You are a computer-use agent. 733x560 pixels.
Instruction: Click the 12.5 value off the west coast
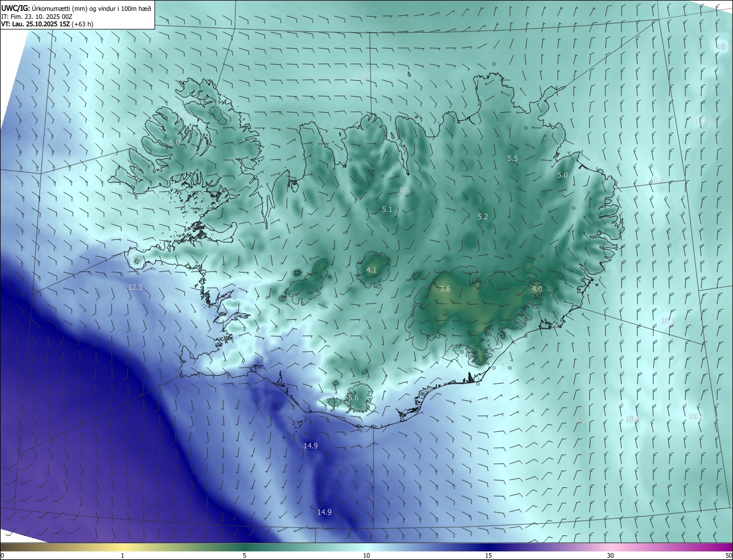coord(135,287)
